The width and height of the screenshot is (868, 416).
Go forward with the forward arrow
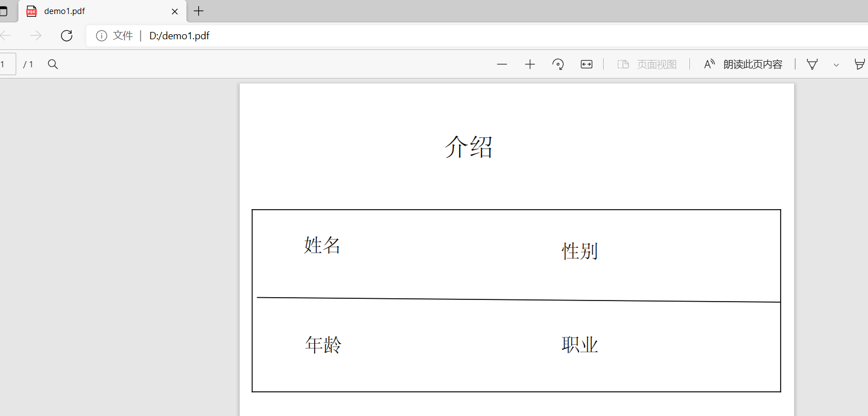click(36, 36)
